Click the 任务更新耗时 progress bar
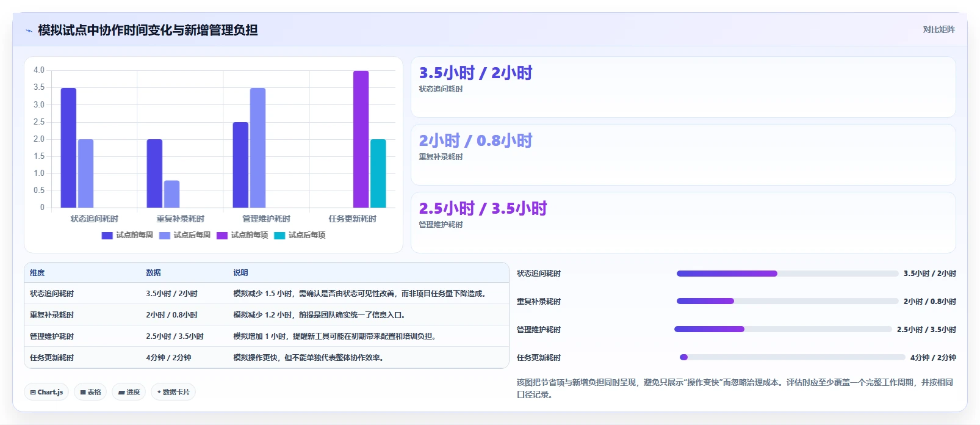The image size is (980, 425). [x=793, y=357]
